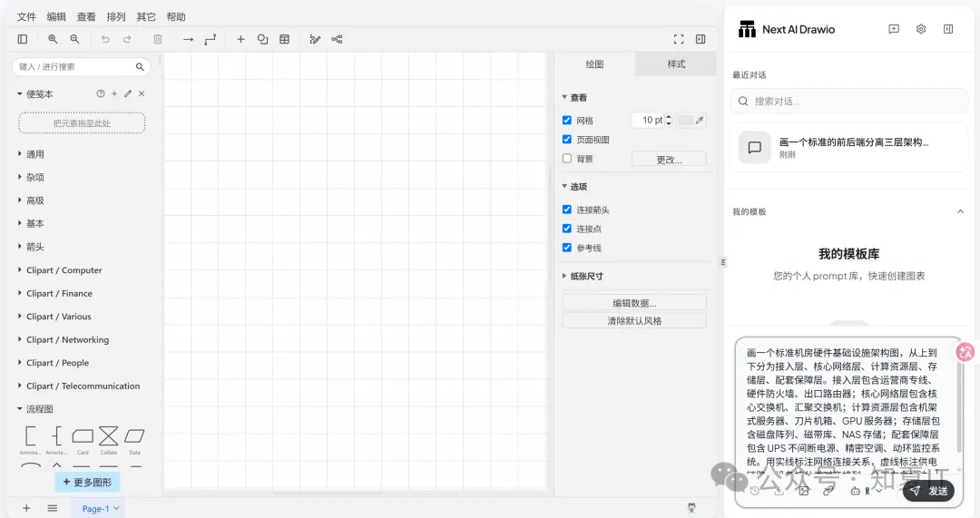Open the 编辑 menu
This screenshot has height=518, width=980.
point(56,17)
